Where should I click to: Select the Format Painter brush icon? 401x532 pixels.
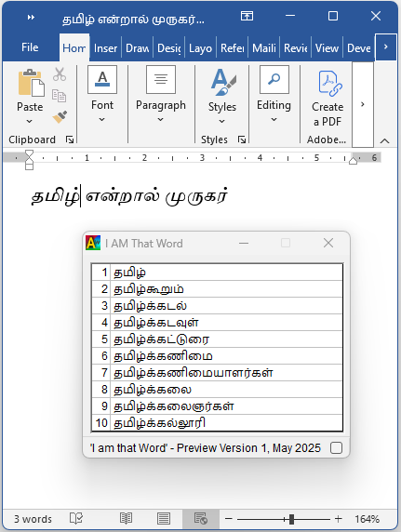coord(60,116)
